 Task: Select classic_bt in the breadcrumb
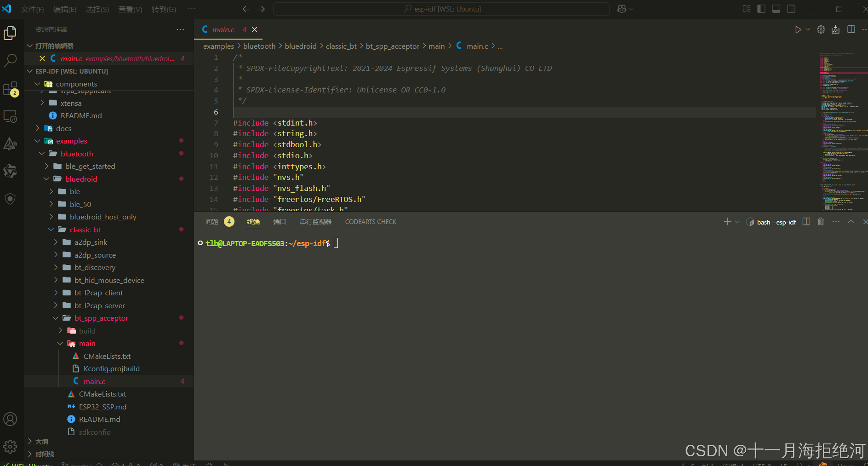click(341, 46)
